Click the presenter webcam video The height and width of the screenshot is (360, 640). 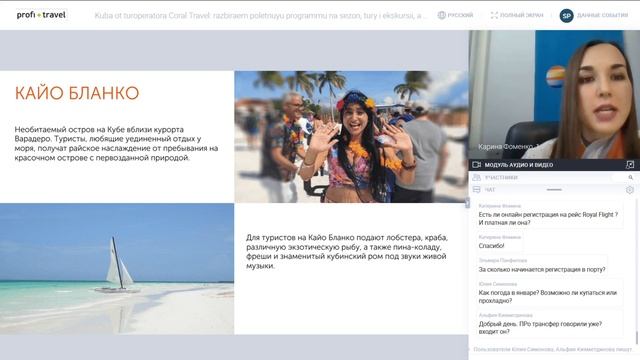point(554,94)
